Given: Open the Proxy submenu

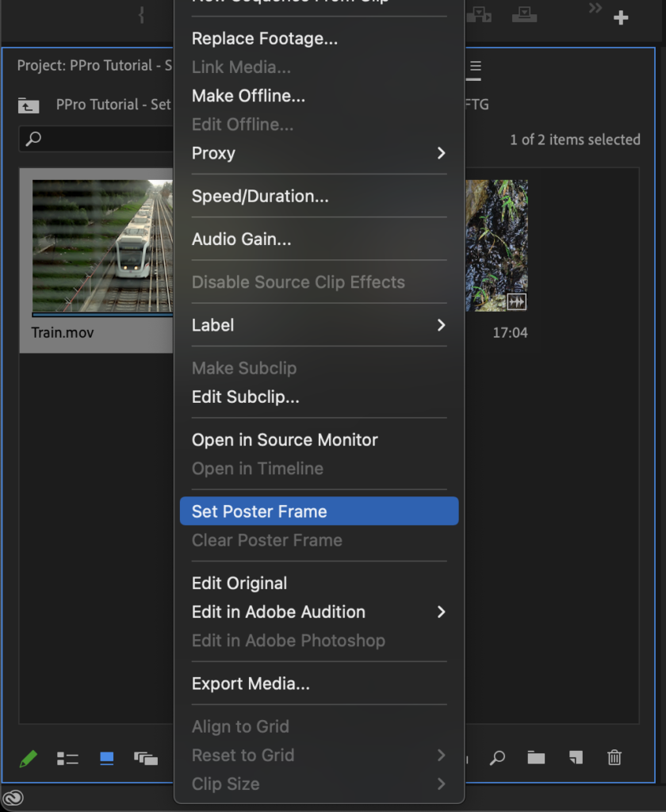Looking at the screenshot, I should pos(319,153).
